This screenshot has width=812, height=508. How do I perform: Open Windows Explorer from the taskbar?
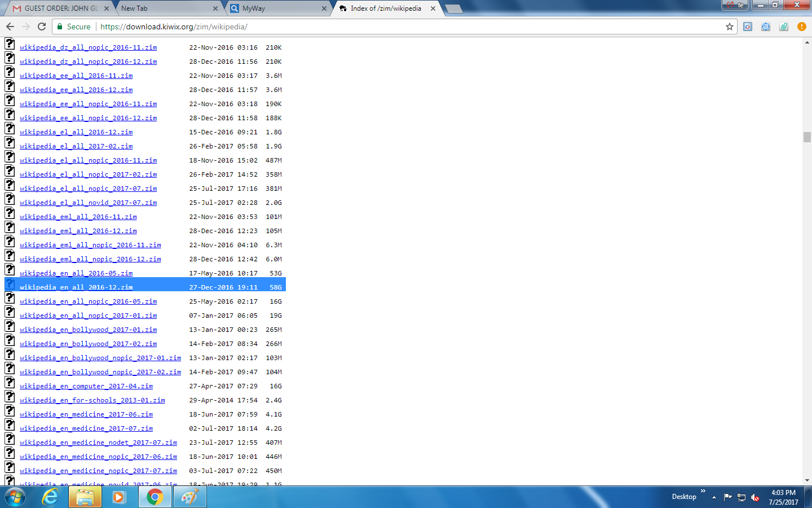pos(85,497)
